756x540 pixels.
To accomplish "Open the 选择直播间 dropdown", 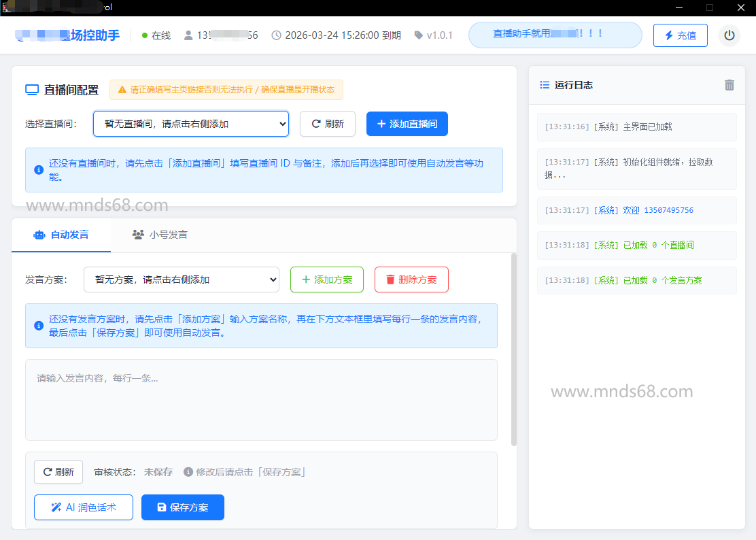I will [x=190, y=124].
